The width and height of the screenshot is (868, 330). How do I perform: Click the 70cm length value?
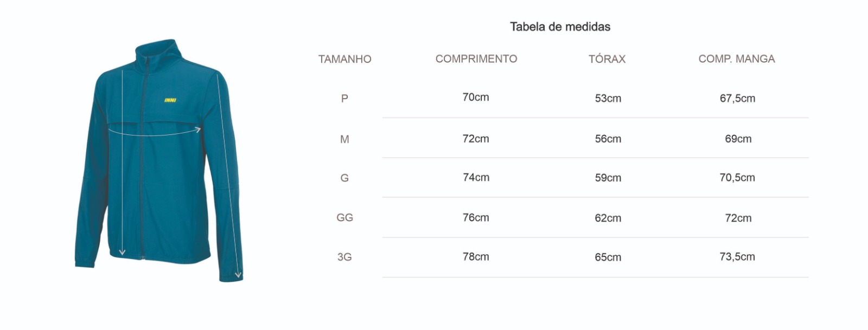[x=476, y=98]
